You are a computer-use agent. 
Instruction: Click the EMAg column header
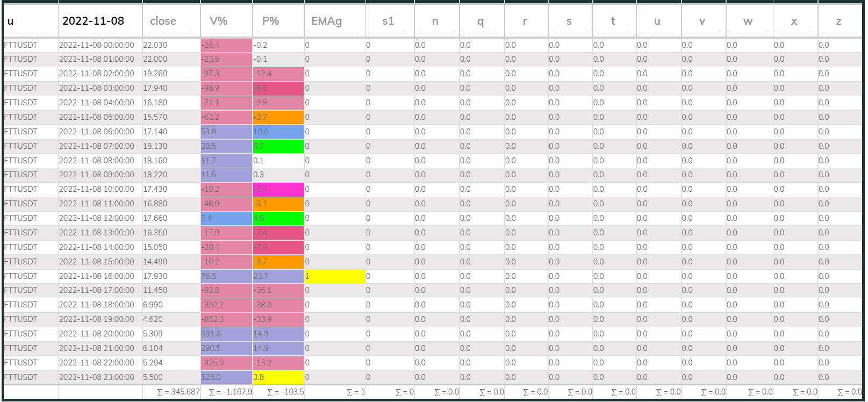(x=326, y=21)
